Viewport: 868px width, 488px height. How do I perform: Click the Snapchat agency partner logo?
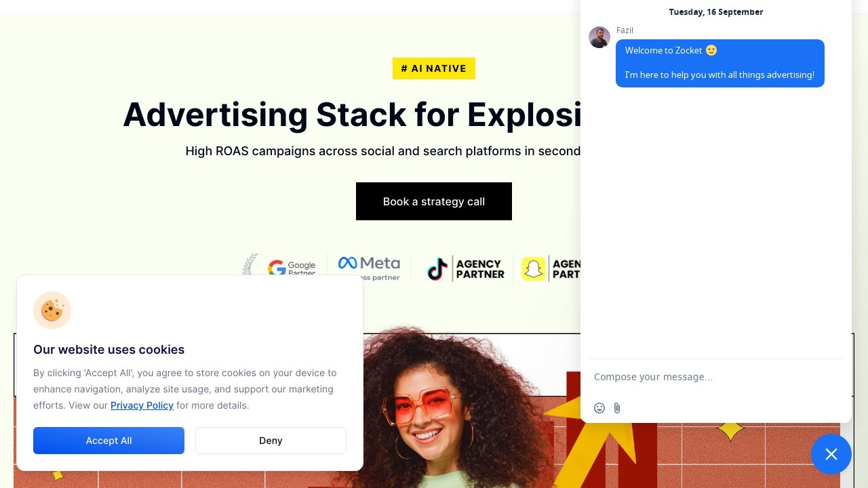[x=551, y=269]
